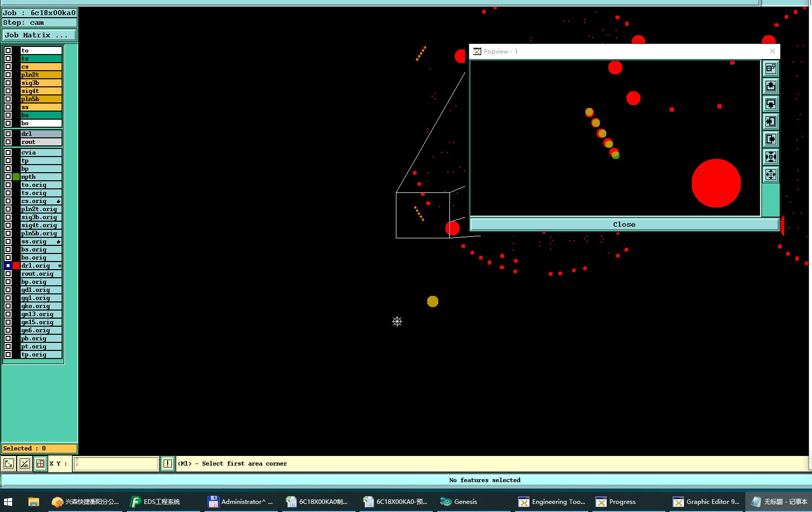Open the Windows Start menu

click(x=8, y=501)
